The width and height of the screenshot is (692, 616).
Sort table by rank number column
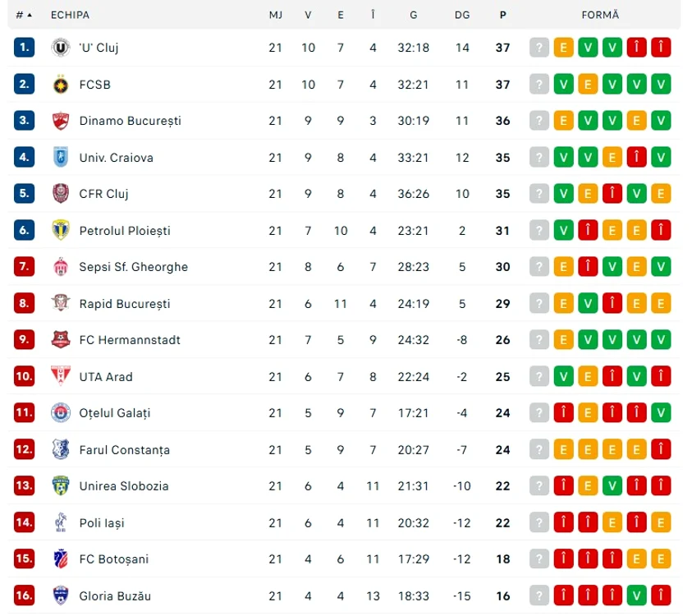coord(24,15)
